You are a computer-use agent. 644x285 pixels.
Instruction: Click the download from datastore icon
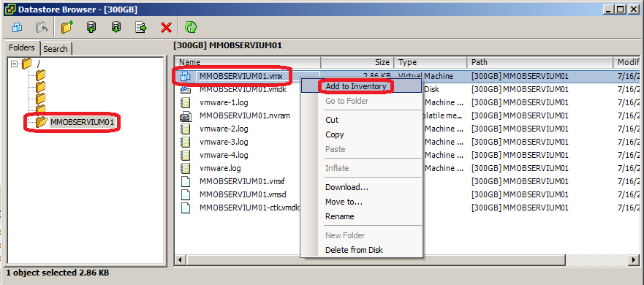point(117,28)
